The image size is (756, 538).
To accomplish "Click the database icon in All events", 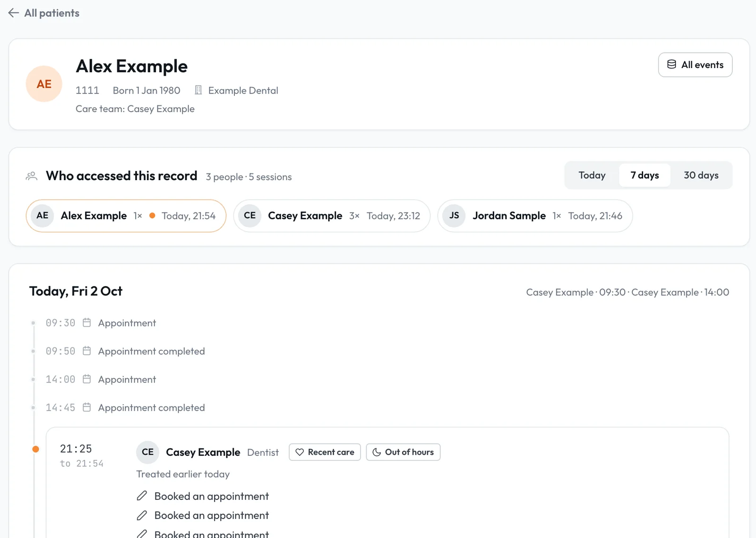I will point(671,64).
